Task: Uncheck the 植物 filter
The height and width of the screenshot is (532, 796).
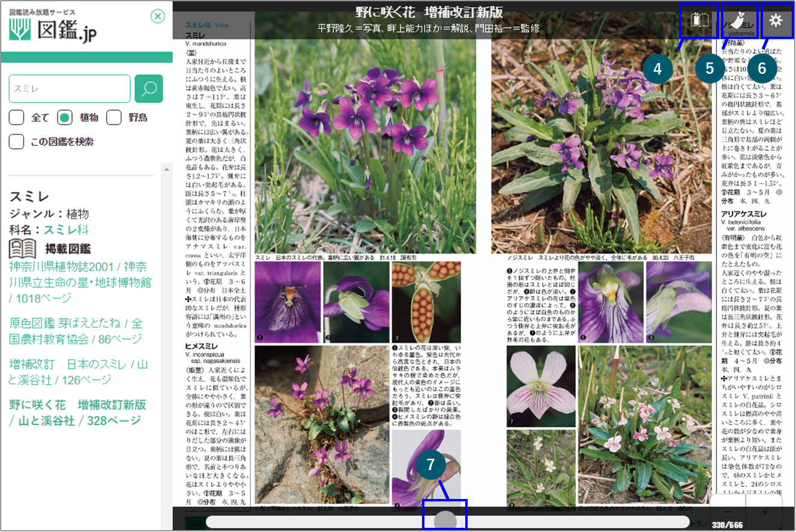Action: (x=65, y=118)
